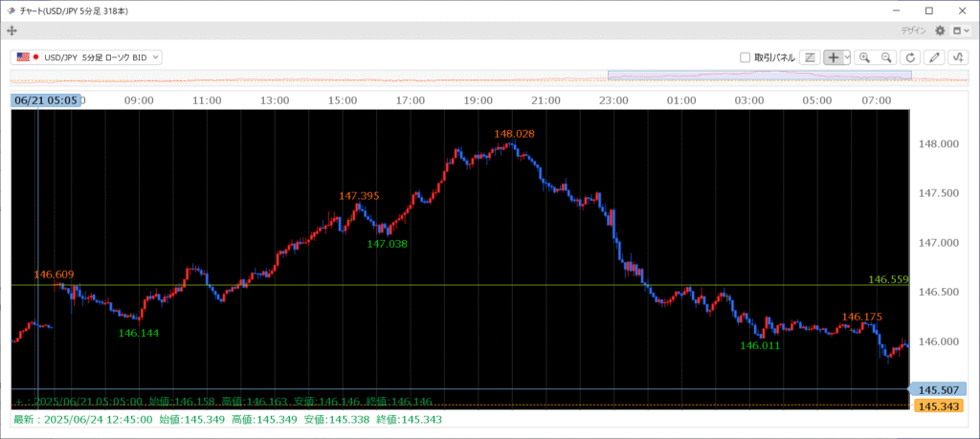The height and width of the screenshot is (439, 980).
Task: Click the 03:00 time axis label
Action: click(749, 99)
